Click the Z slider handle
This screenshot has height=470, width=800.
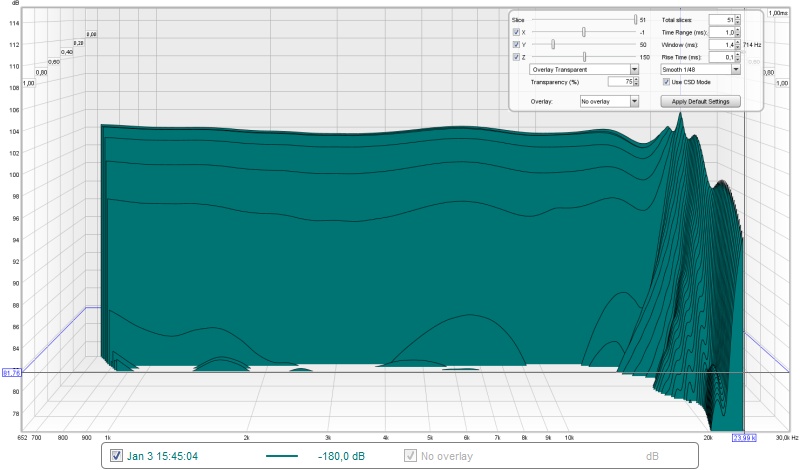pos(584,57)
